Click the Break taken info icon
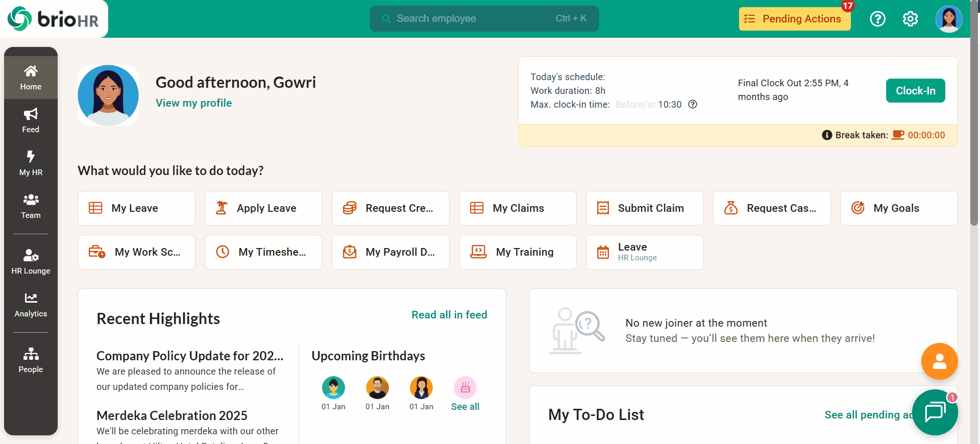The height and width of the screenshot is (444, 980). (827, 135)
